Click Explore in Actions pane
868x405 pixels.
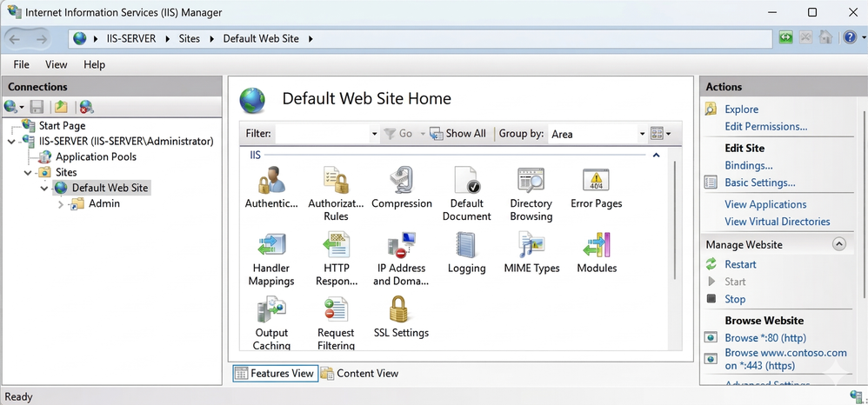click(741, 110)
